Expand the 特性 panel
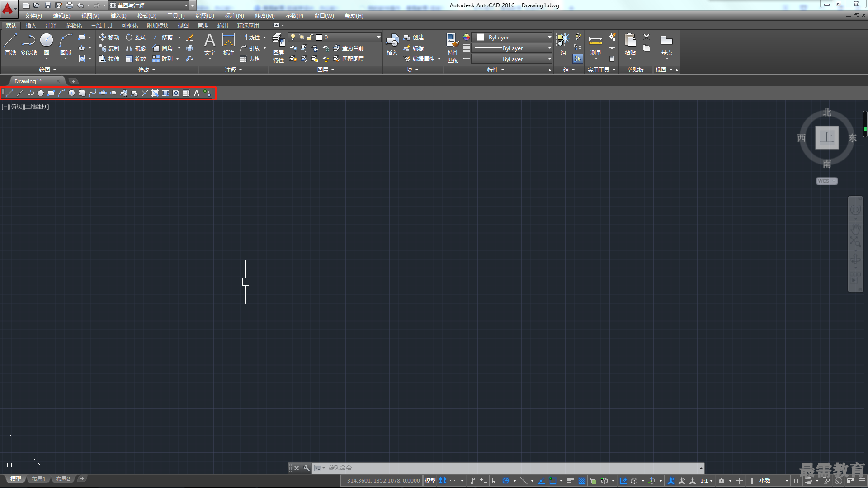 pyautogui.click(x=495, y=70)
